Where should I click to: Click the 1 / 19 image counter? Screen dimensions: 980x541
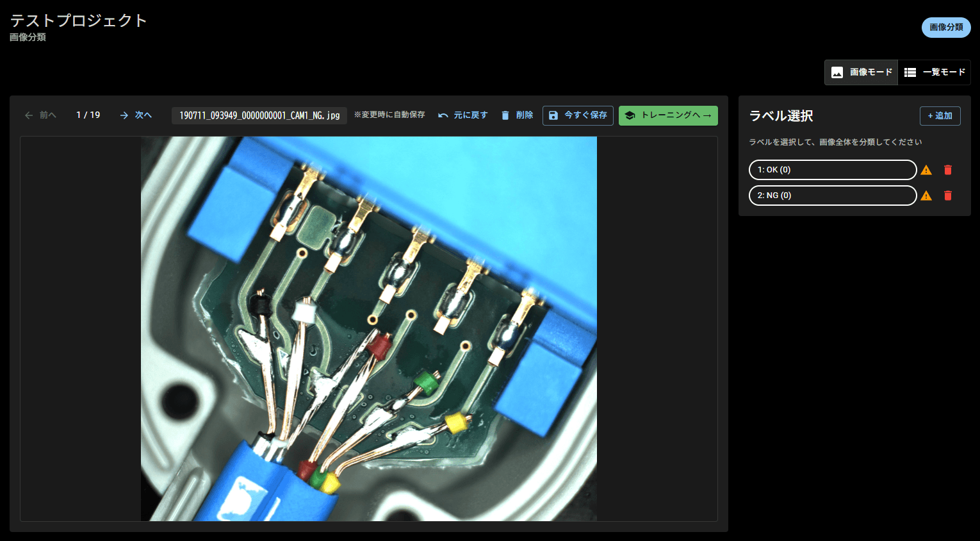[88, 115]
